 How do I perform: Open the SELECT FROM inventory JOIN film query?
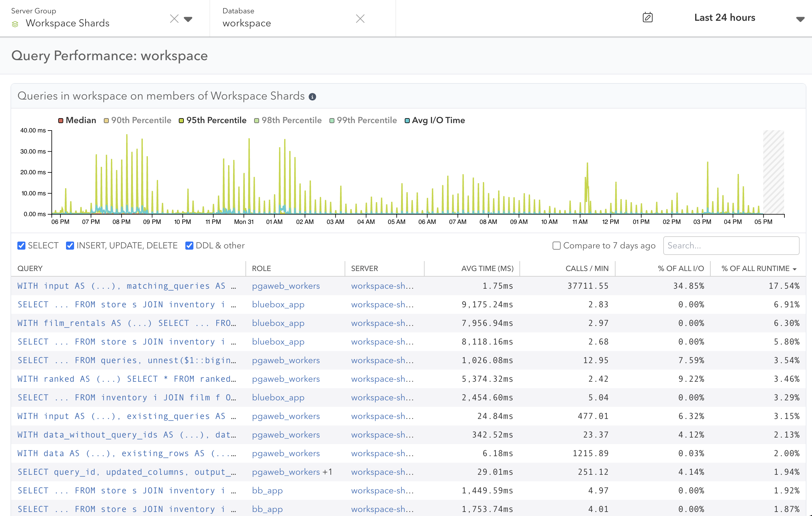(127, 398)
